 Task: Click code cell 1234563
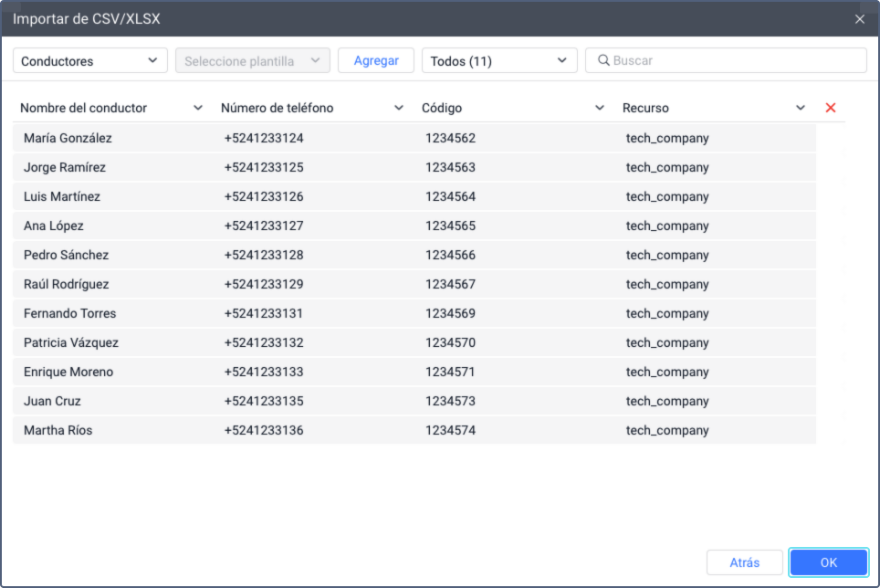tap(450, 167)
